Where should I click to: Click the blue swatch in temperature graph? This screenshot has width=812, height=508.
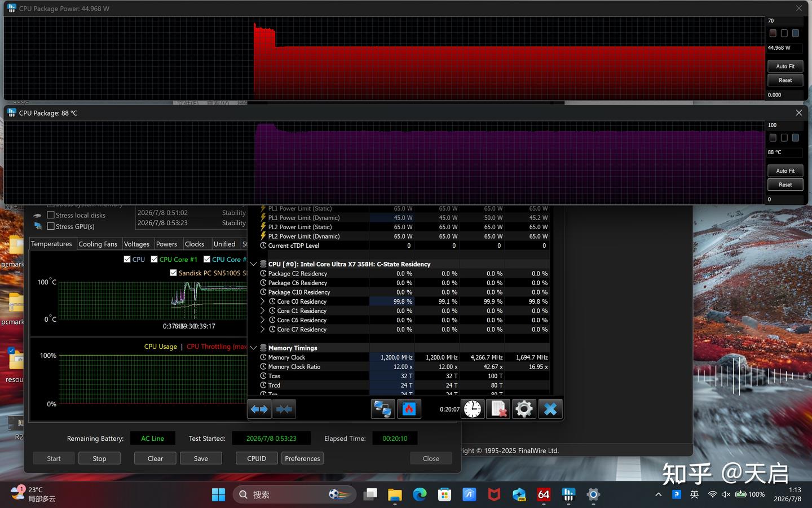coord(796,138)
